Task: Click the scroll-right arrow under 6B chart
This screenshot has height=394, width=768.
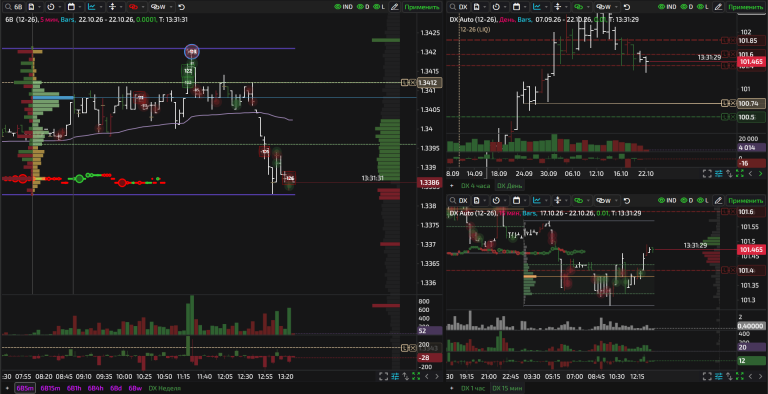Action: click(x=437, y=376)
